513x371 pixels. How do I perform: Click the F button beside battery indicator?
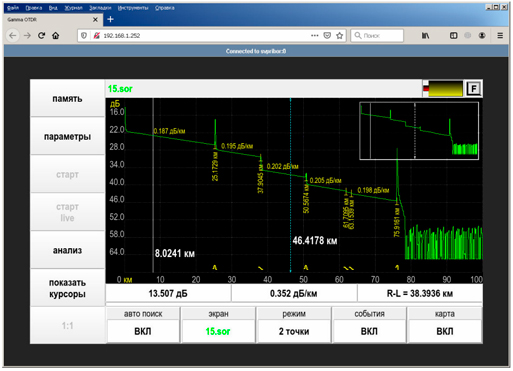(473, 89)
